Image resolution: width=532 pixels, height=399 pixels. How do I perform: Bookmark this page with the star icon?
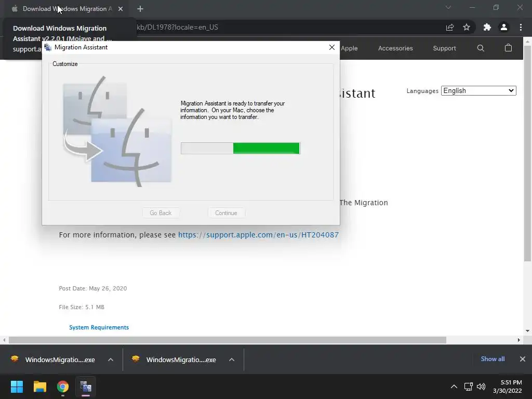click(x=467, y=28)
